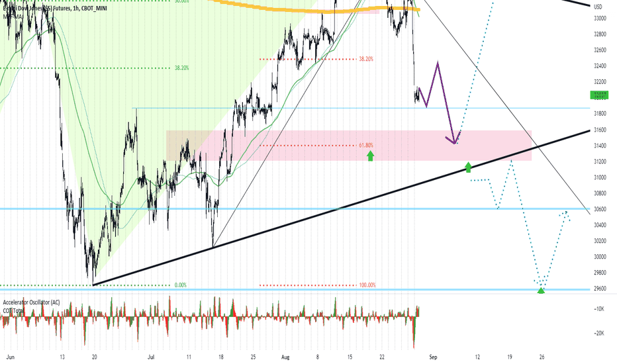617x364 pixels.
Task: Click the green current price tag 32037
Action: (x=599, y=95)
